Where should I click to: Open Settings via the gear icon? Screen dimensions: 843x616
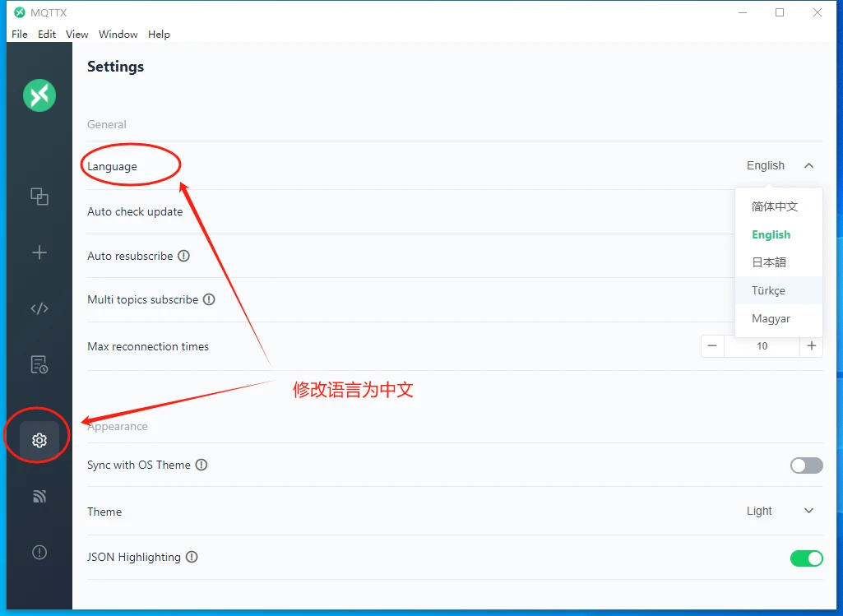[x=39, y=440]
